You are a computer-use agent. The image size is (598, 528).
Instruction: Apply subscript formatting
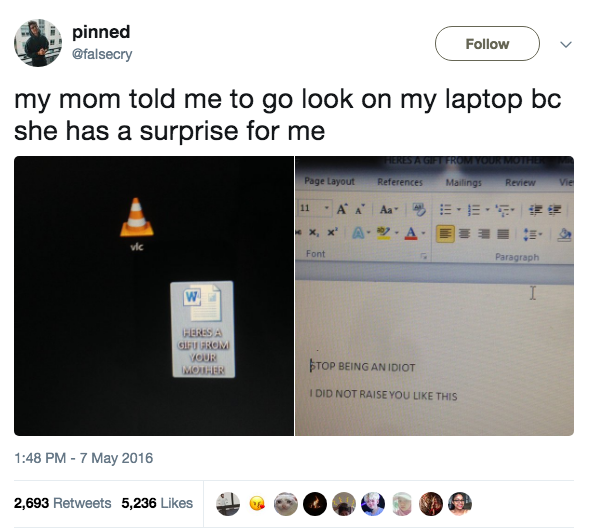[313, 232]
